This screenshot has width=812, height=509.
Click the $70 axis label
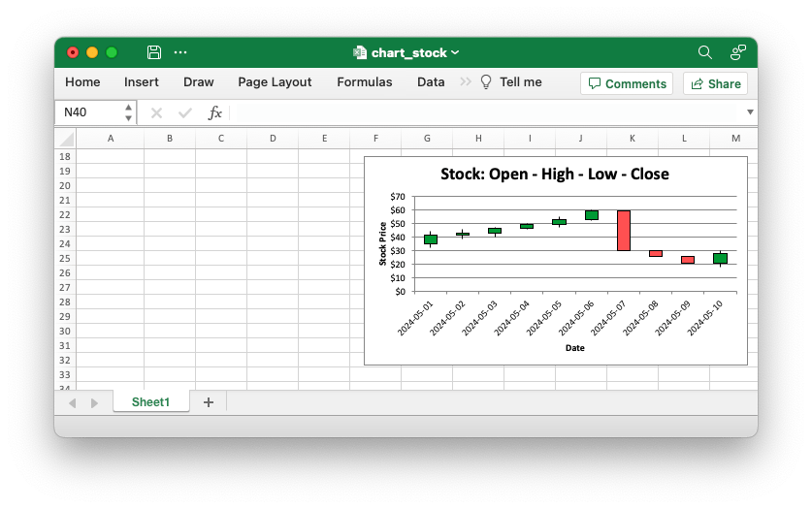tap(398, 197)
